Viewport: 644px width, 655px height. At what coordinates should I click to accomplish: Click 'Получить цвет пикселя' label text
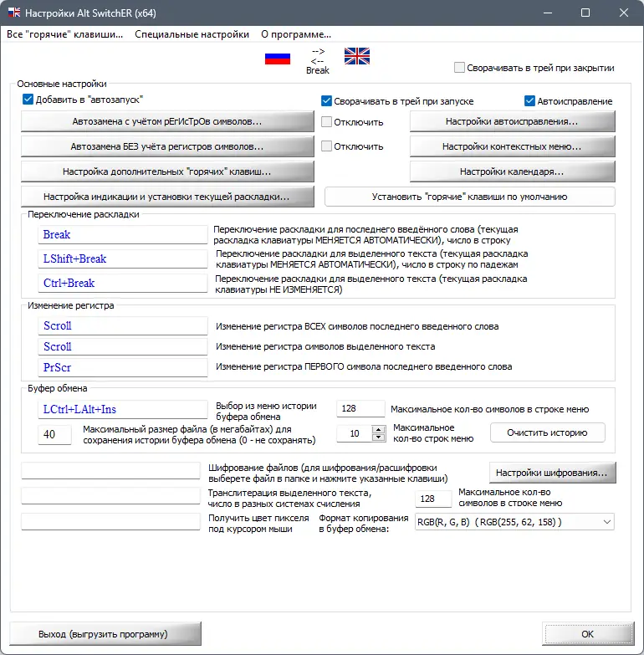pyautogui.click(x=258, y=523)
